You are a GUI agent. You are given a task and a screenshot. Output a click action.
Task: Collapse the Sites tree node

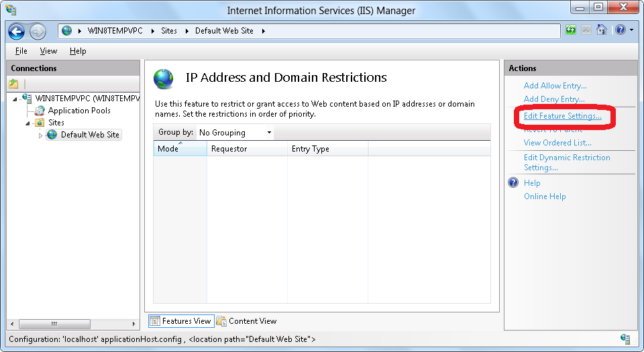point(28,123)
